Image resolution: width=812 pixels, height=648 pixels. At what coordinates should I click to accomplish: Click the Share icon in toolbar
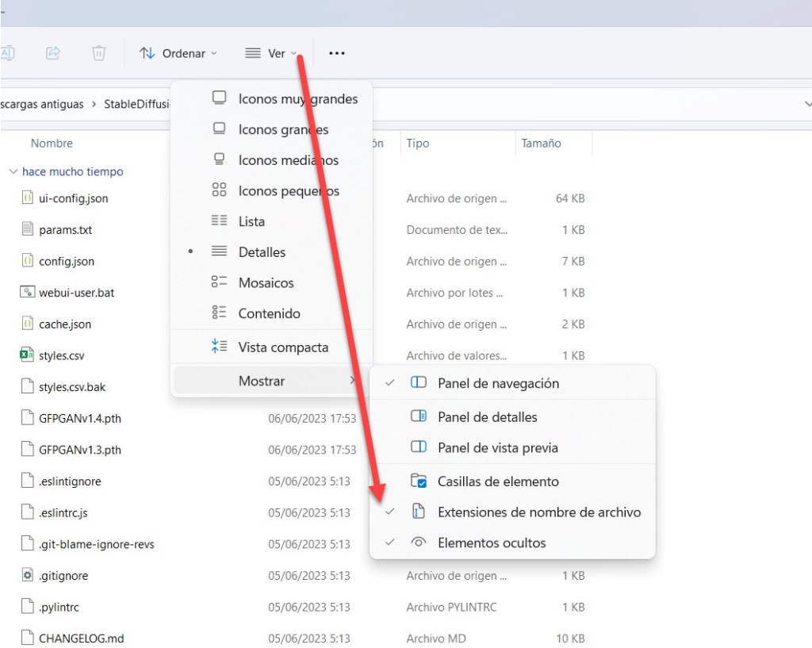[53, 53]
